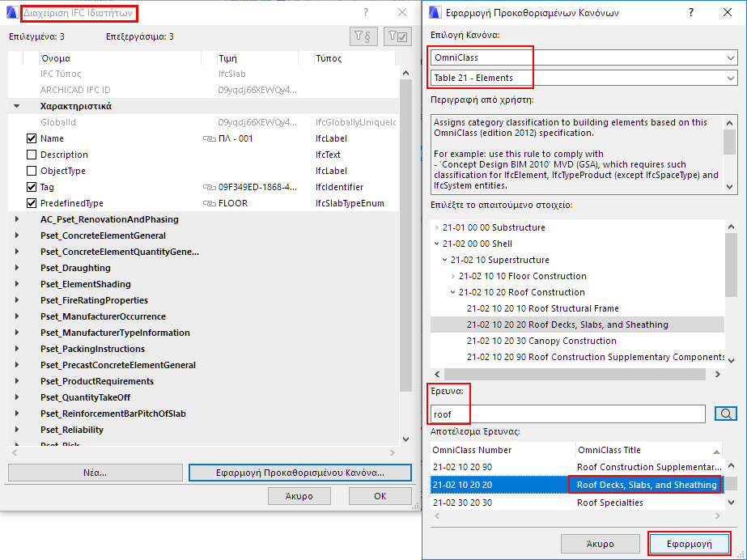747x560 pixels.
Task: Sort by OmniClass Number column header
Action: click(x=503, y=450)
